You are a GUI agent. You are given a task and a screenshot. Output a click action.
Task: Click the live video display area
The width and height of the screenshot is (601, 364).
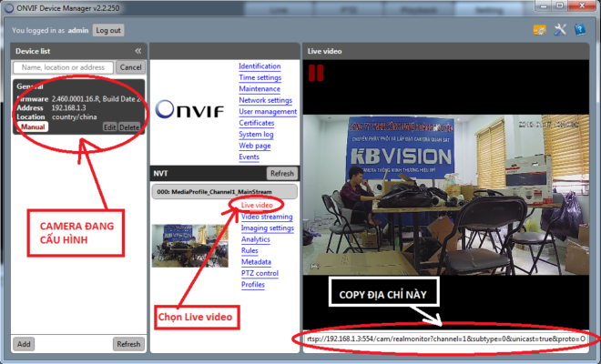(446, 195)
